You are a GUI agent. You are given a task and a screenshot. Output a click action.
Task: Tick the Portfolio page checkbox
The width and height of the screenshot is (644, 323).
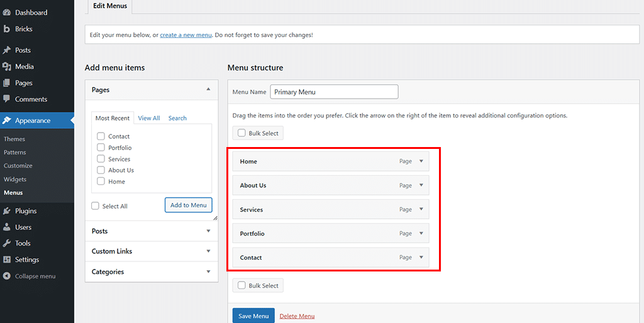(101, 147)
